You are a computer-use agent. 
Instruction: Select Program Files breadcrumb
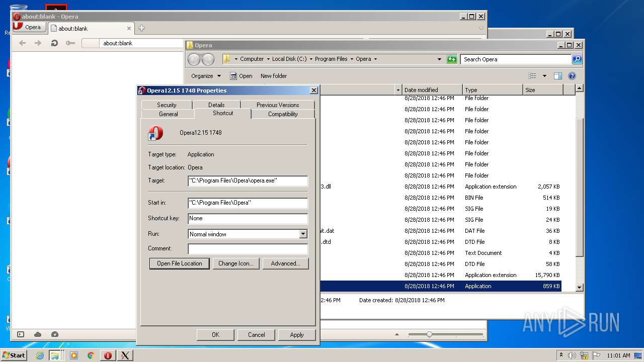click(x=331, y=59)
